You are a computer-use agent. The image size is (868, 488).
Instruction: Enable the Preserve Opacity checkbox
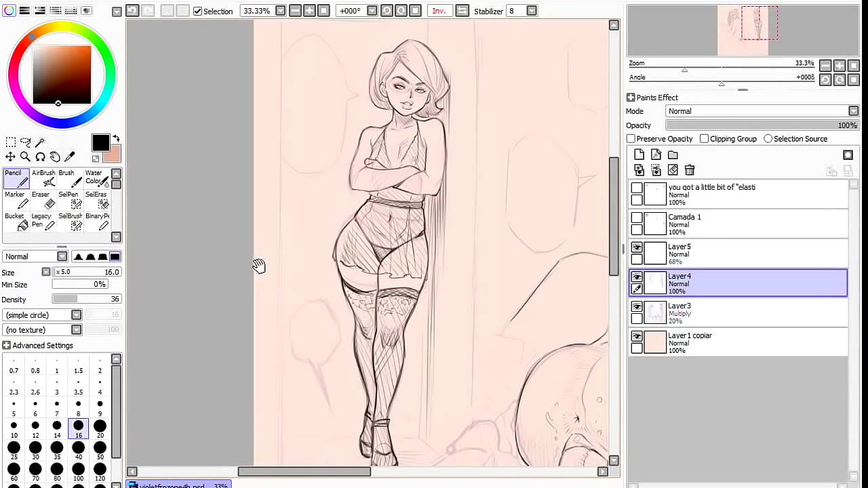(631, 138)
